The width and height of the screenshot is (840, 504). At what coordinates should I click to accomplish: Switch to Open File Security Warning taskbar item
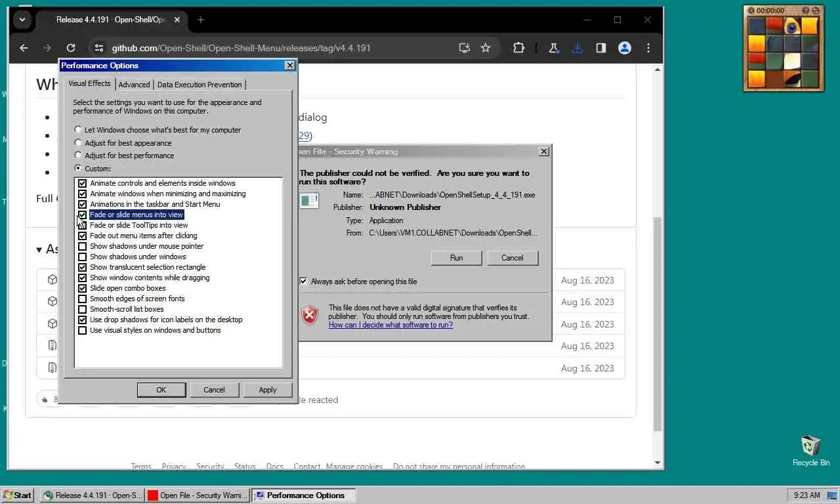(197, 495)
